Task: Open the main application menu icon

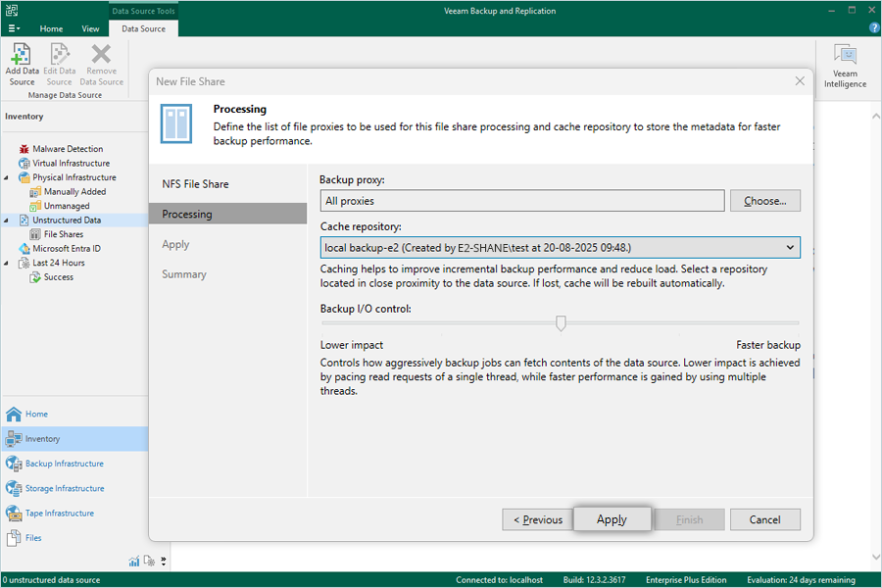Action: [14, 28]
